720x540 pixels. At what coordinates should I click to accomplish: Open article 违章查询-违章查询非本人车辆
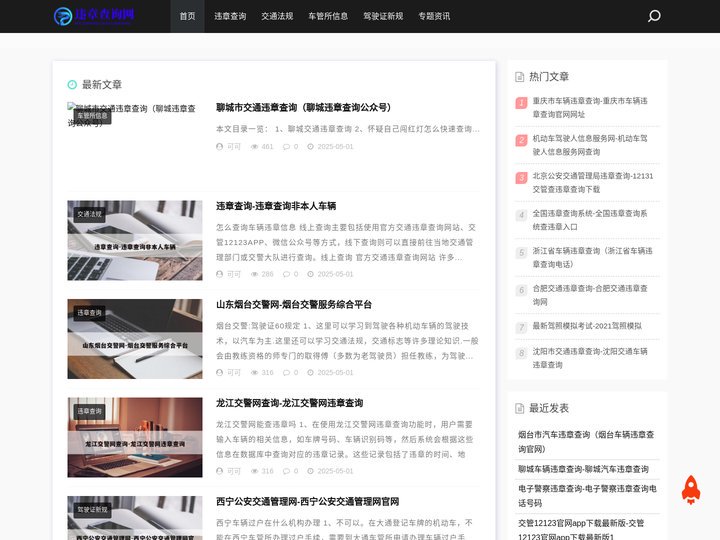coord(276,206)
